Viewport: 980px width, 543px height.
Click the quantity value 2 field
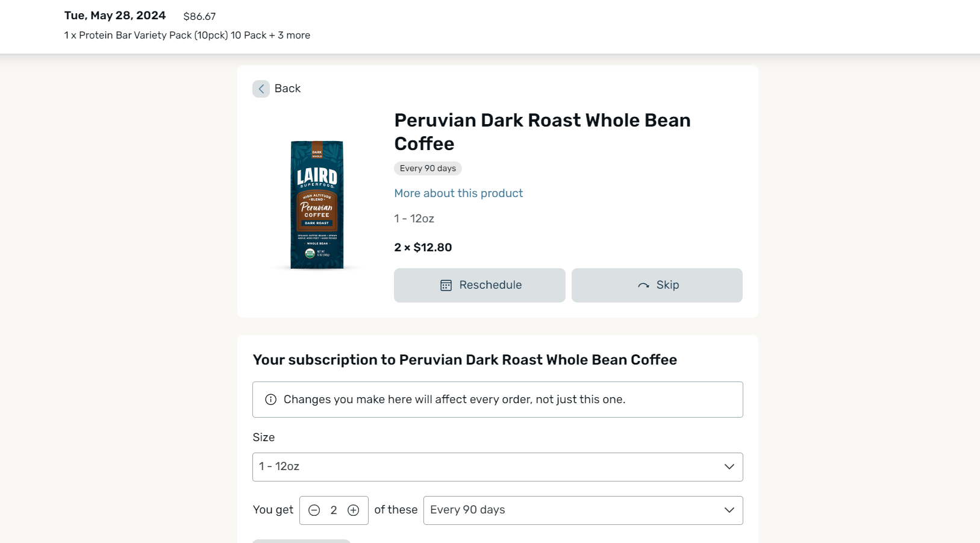334,510
